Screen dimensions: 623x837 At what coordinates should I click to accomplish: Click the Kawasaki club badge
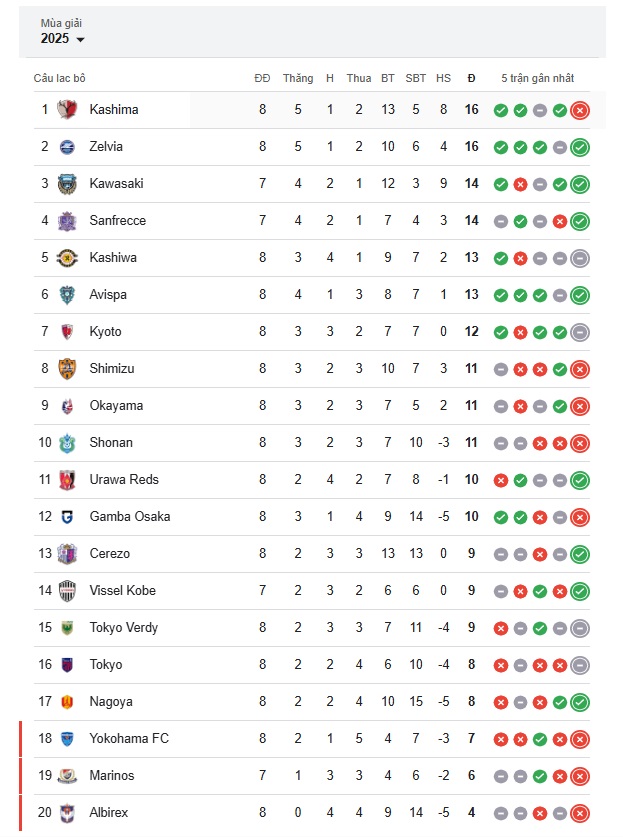[x=67, y=184]
